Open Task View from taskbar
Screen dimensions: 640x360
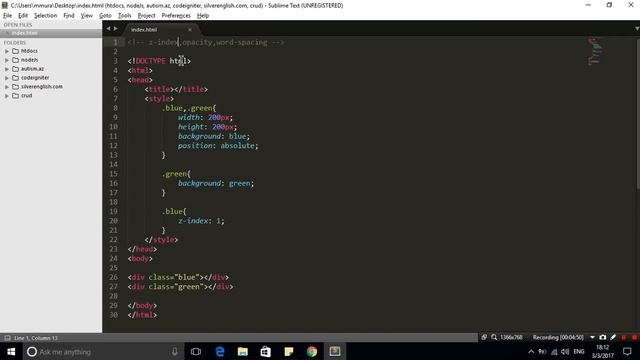point(196,351)
